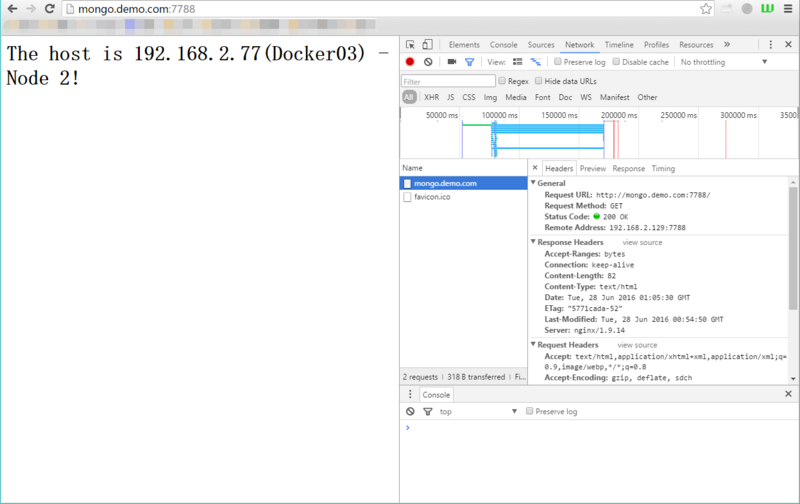View source of Response Headers

[x=642, y=242]
